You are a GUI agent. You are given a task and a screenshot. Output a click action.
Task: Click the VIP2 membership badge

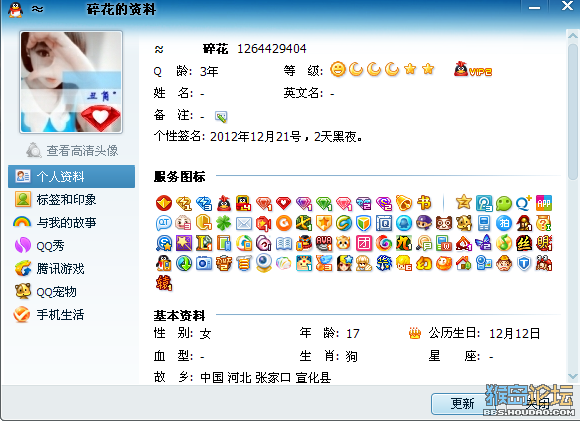(473, 70)
